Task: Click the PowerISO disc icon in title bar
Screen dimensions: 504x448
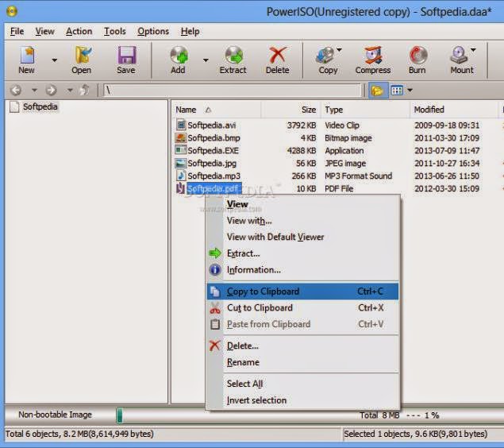Action: tap(12, 11)
